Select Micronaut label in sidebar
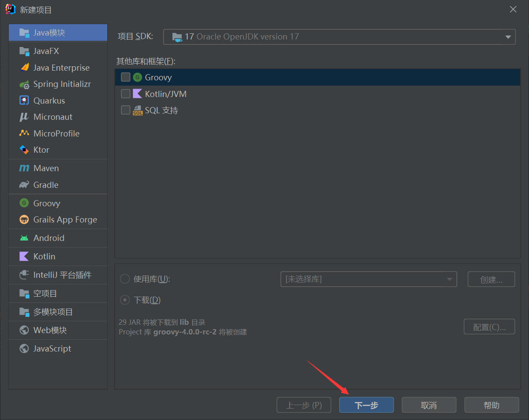 tap(53, 117)
